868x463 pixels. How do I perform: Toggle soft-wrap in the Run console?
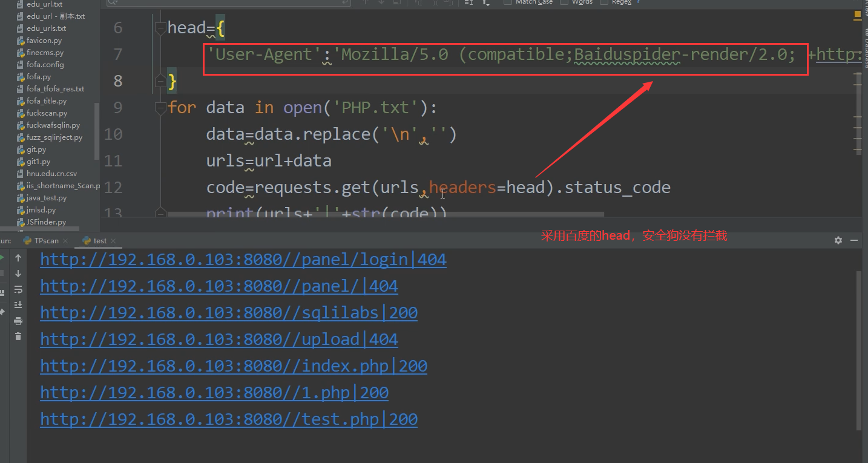[18, 289]
